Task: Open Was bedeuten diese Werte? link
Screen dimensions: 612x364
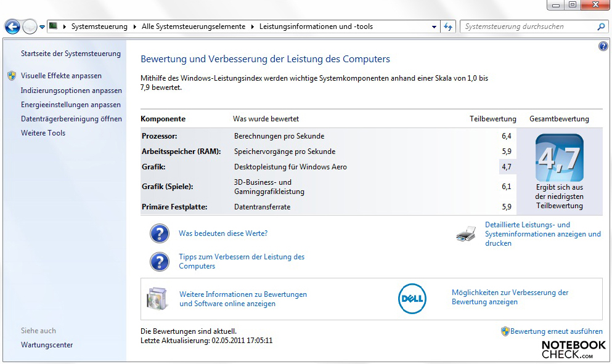Action: coord(223,233)
